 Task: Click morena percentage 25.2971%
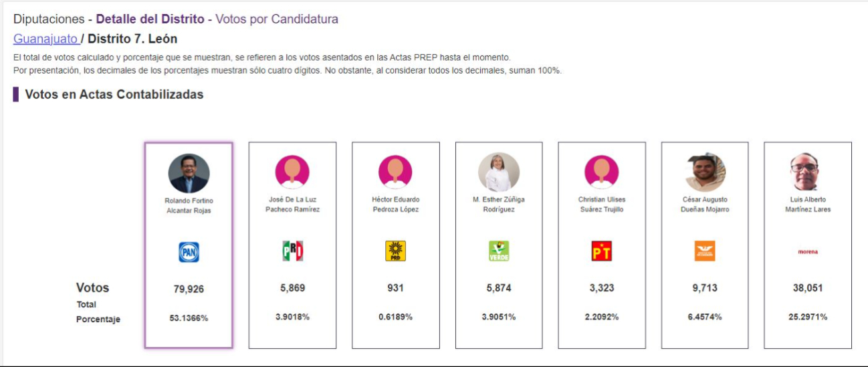pos(808,317)
